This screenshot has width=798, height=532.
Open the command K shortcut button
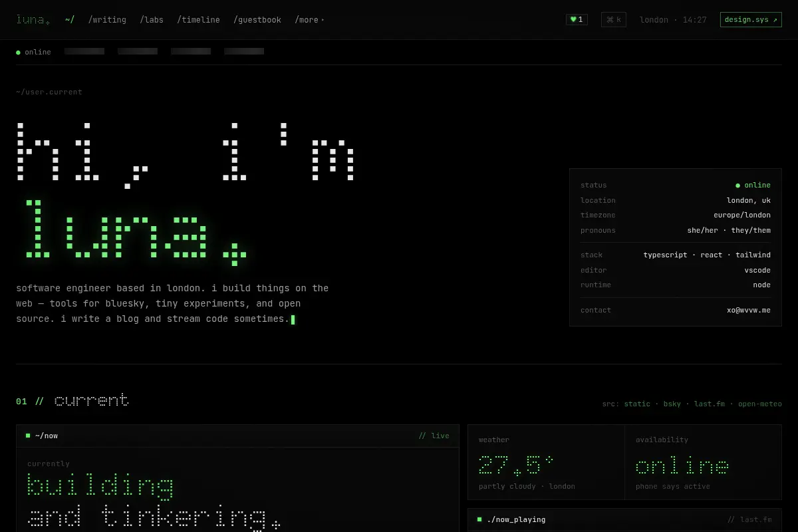click(x=614, y=20)
